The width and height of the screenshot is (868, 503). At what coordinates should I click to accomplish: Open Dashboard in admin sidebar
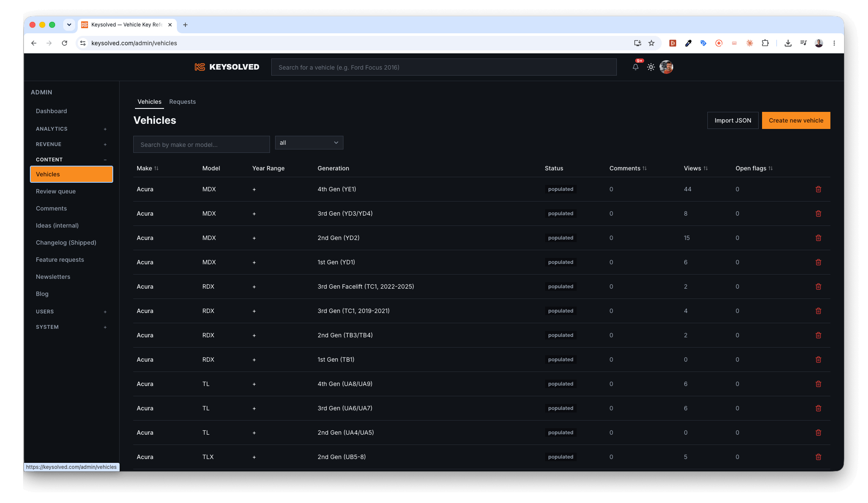(51, 111)
